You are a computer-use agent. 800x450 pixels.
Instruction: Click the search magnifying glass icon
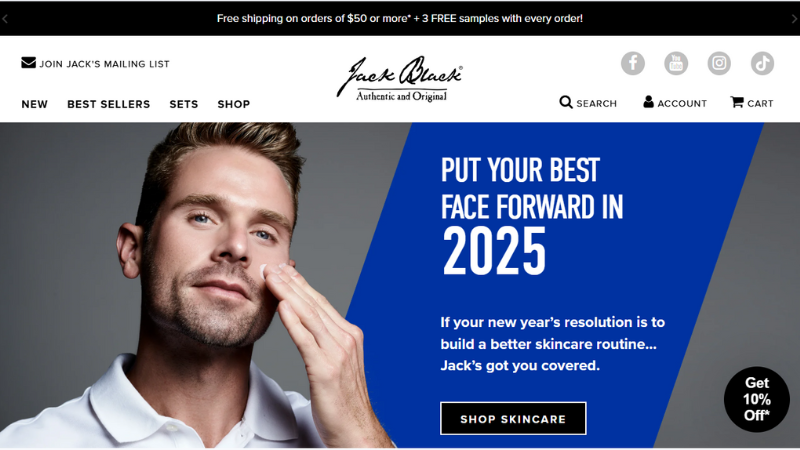click(566, 102)
